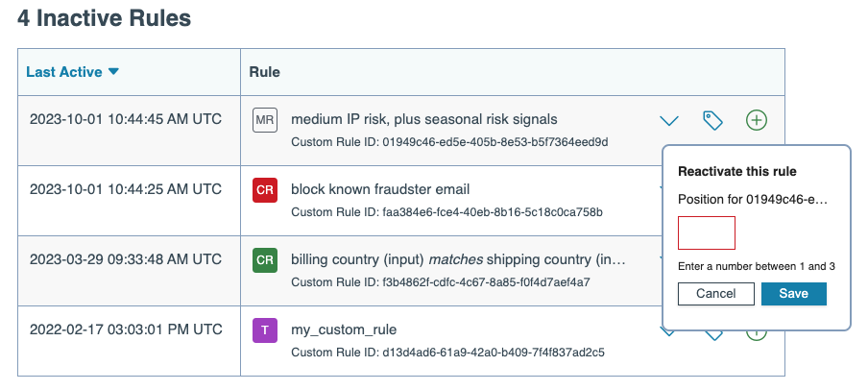Click the tag icon on medium IP risk rule
This screenshot has height=390, width=868.
click(712, 120)
